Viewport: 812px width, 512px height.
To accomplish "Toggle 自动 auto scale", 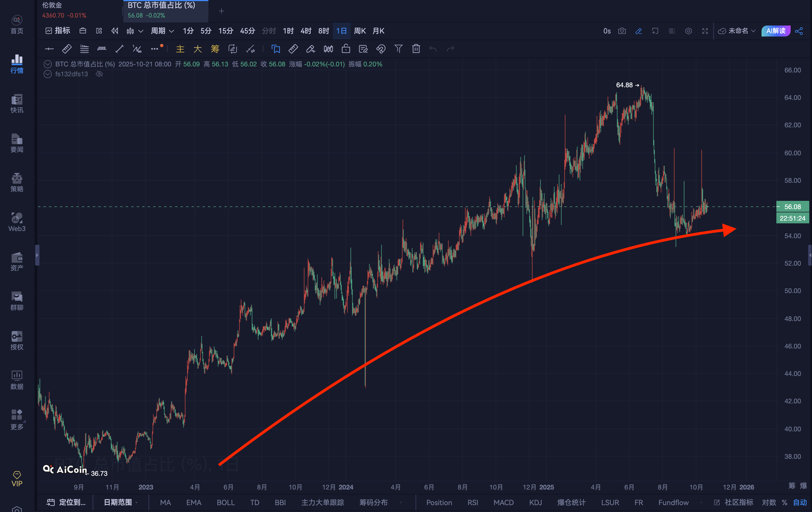I will pyautogui.click(x=800, y=502).
